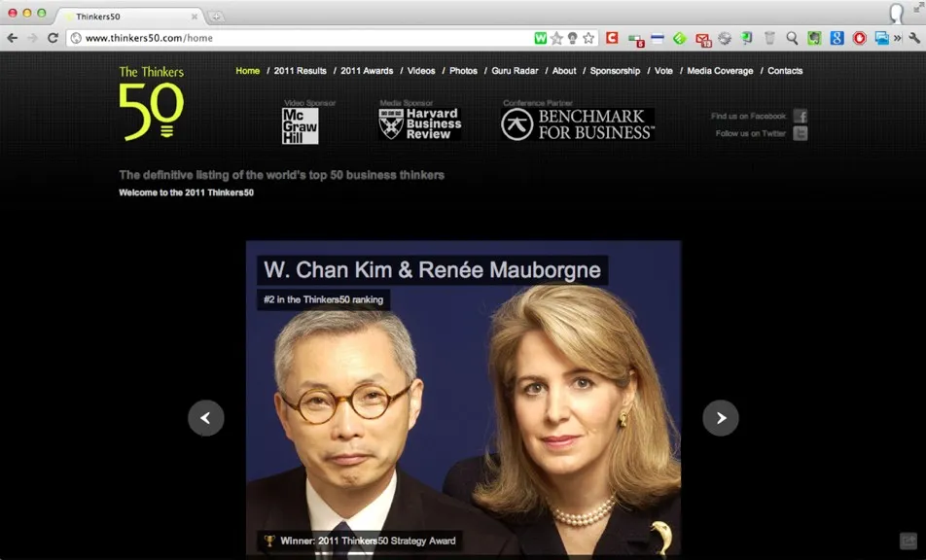This screenshot has width=926, height=560.
Task: Open the Facebook icon link
Action: coord(801,116)
